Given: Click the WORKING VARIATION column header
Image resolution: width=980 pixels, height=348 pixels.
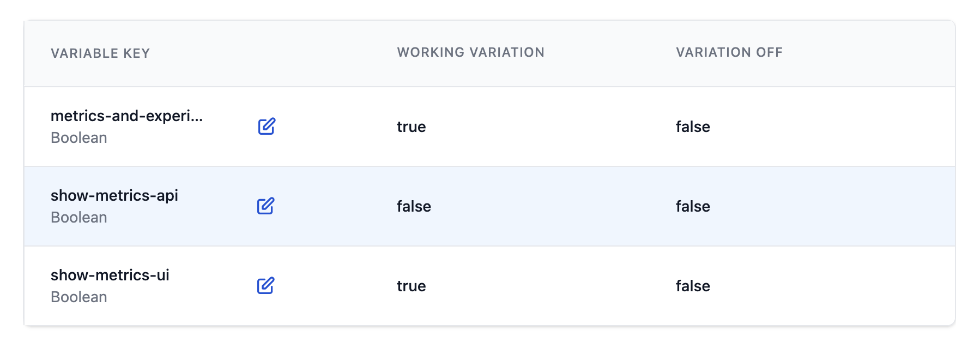Looking at the screenshot, I should point(470,52).
